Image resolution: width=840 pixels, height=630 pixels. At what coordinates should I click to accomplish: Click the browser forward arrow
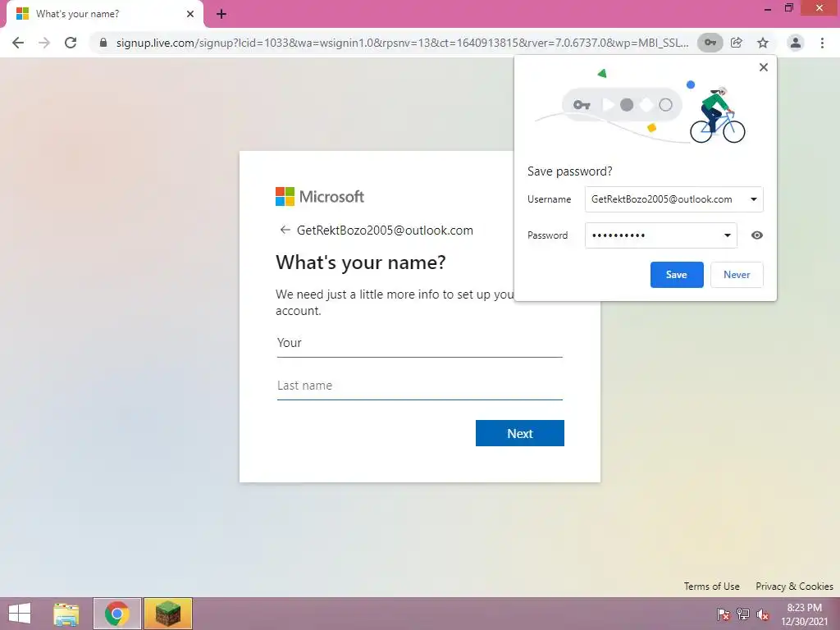point(44,43)
